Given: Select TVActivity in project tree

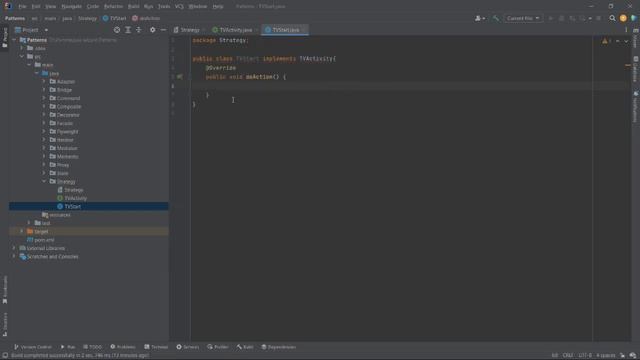Looking at the screenshot, I should point(76,198).
